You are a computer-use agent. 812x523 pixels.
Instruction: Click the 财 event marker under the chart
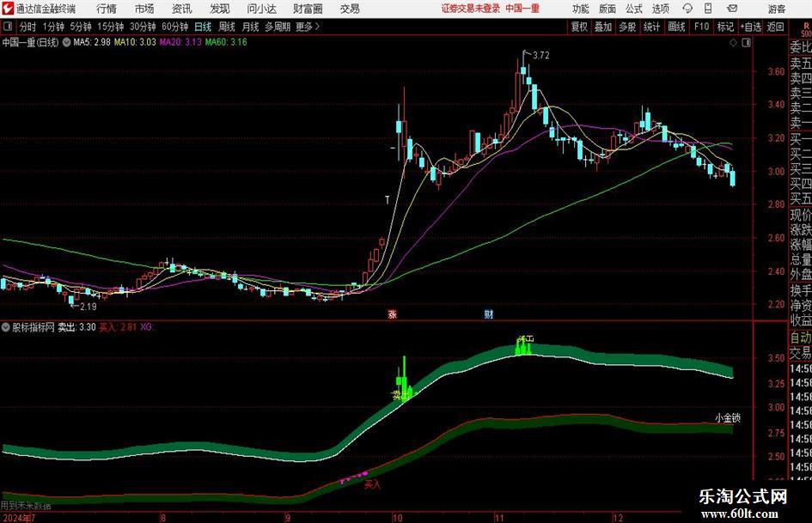pos(488,313)
